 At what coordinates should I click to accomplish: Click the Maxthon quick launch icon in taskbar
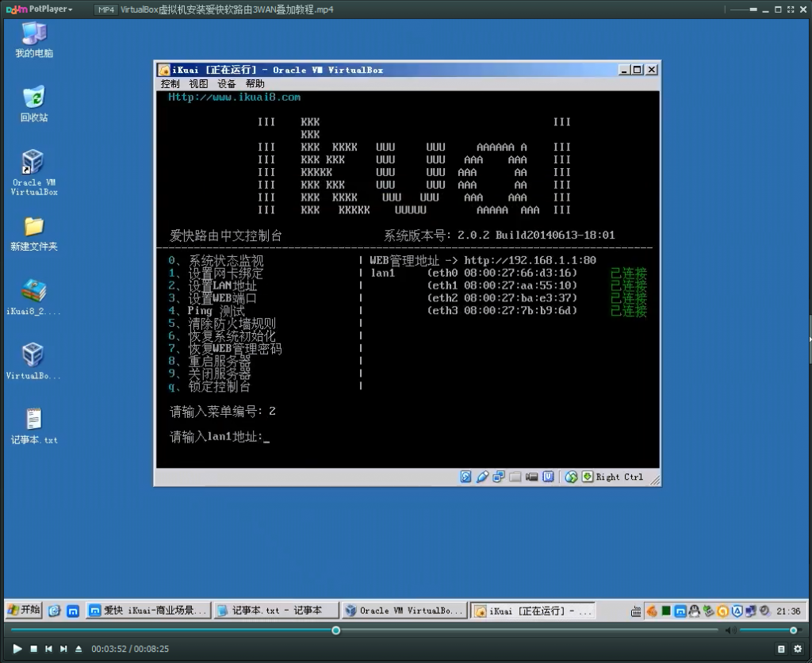click(x=73, y=611)
